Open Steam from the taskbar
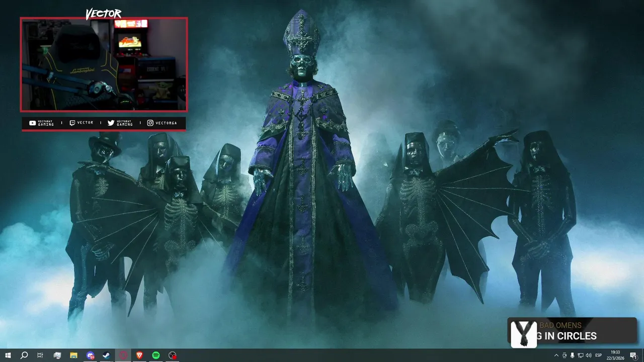Image resolution: width=644 pixels, height=362 pixels. click(x=106, y=355)
